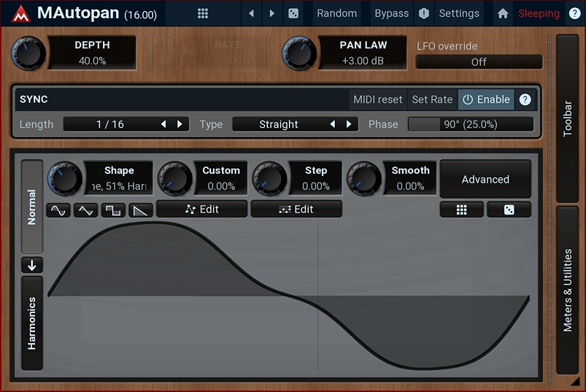
Task: Select the sawtooth wave shape icon
Action: pos(141,210)
